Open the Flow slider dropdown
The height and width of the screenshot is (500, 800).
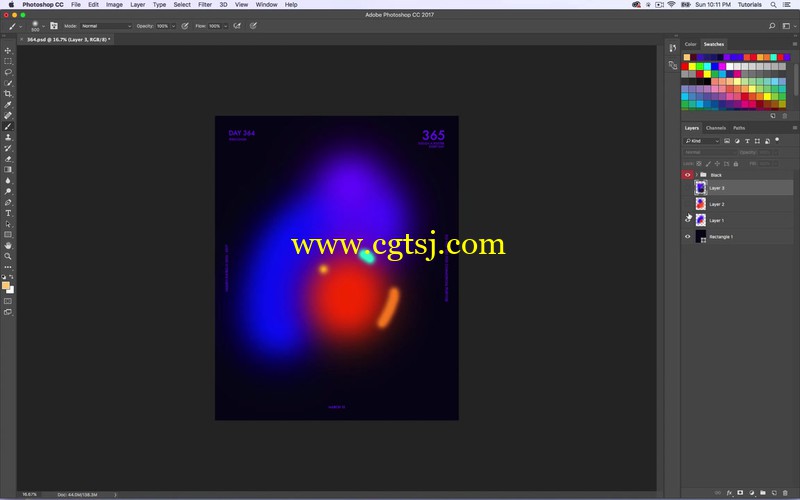(x=226, y=26)
